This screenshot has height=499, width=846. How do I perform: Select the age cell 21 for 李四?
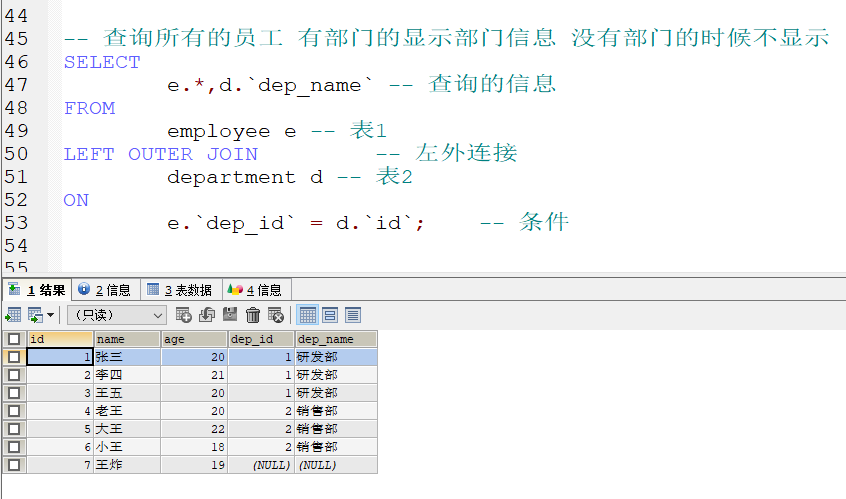tap(194, 375)
